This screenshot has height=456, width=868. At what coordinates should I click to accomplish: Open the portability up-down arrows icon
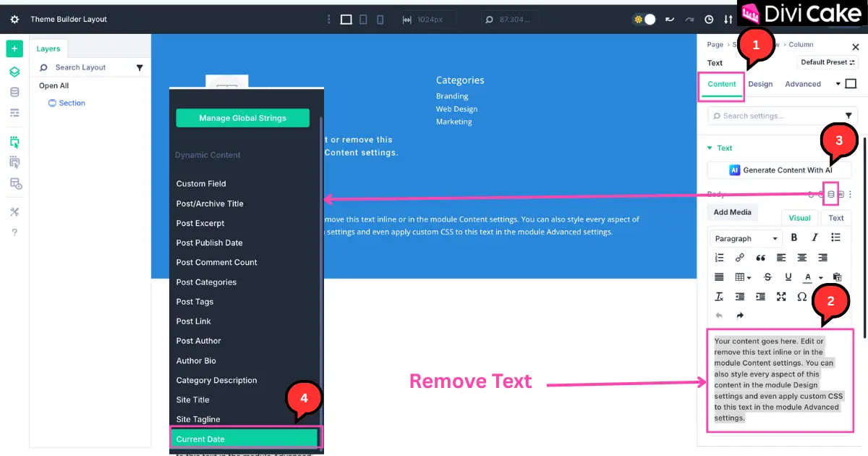point(728,20)
